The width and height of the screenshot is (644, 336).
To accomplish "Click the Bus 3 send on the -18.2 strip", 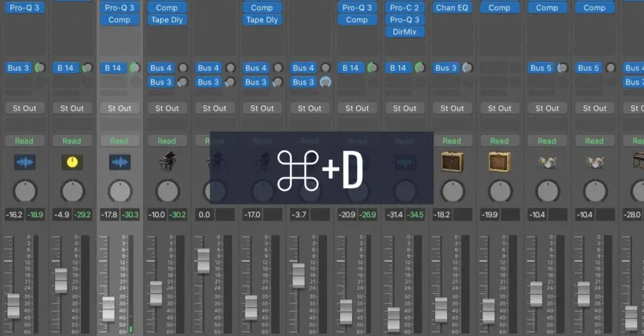I will tap(446, 68).
